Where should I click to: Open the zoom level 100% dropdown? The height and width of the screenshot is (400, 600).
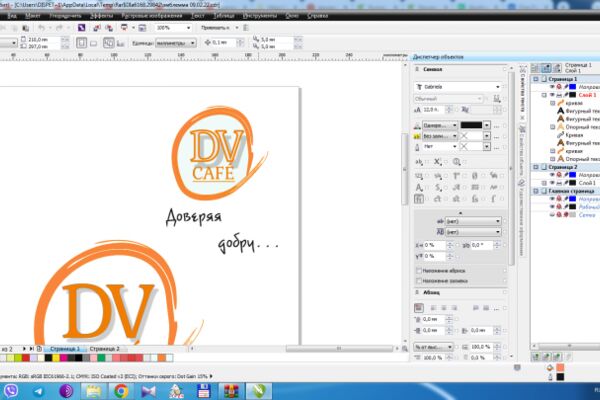pos(188,28)
